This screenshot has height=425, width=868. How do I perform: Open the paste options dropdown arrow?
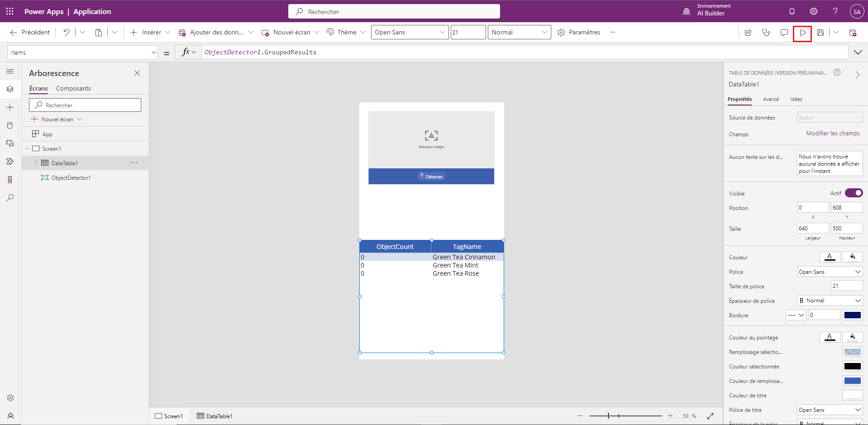tap(114, 32)
